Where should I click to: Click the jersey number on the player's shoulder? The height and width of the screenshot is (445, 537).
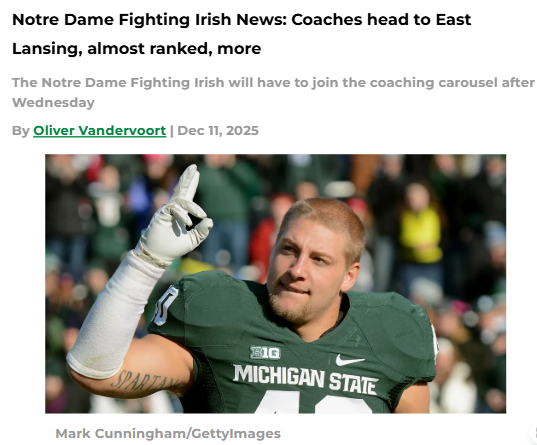(x=165, y=306)
